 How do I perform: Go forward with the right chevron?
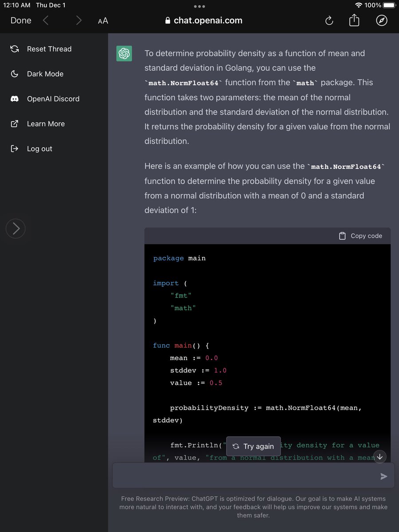78,20
